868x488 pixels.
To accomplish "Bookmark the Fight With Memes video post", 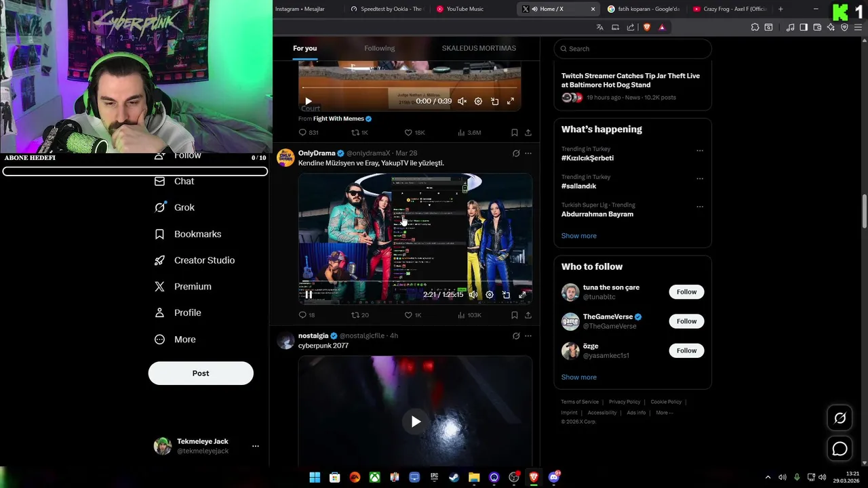I will [515, 133].
